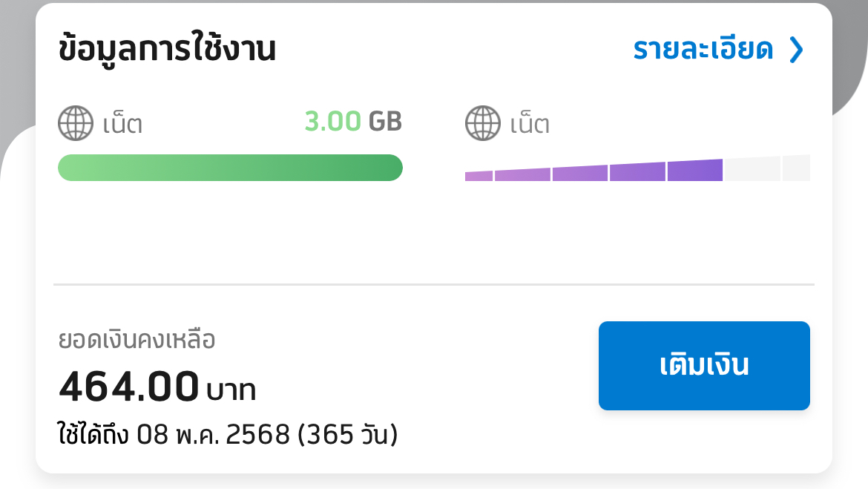This screenshot has width=868, height=489.
Task: Click the ข้อมูลการใช้งาน section heading
Action: (x=167, y=50)
